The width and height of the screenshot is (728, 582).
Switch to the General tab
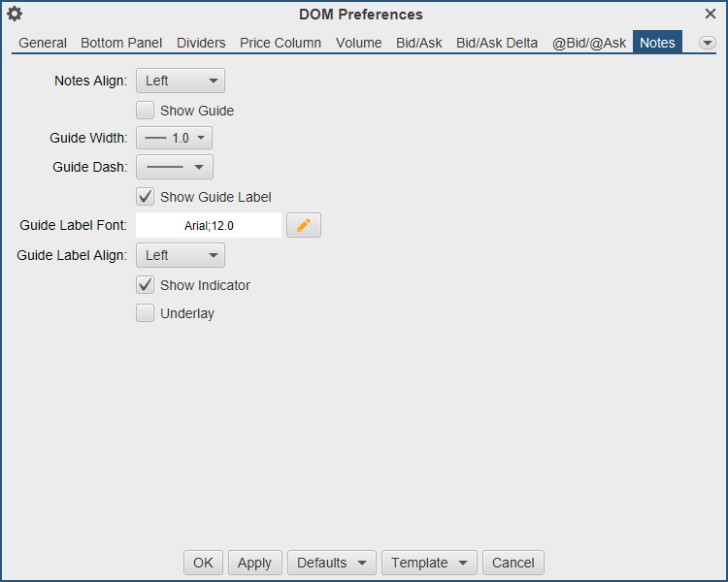pos(43,43)
